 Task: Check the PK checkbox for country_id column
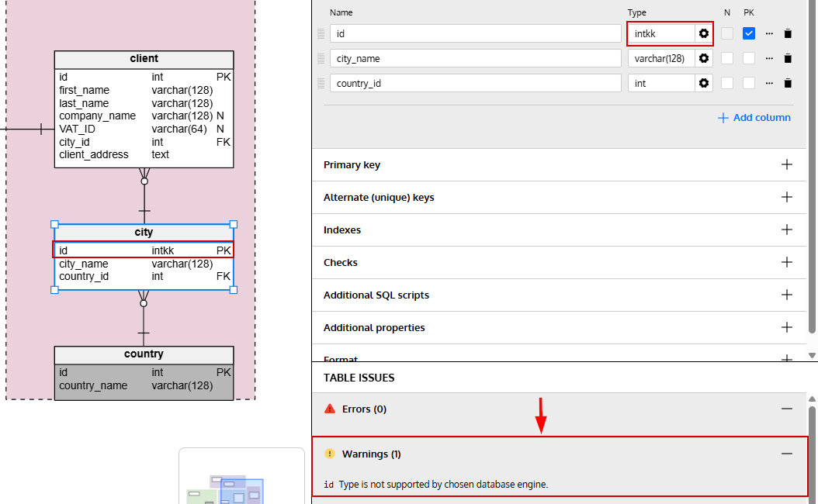point(749,84)
